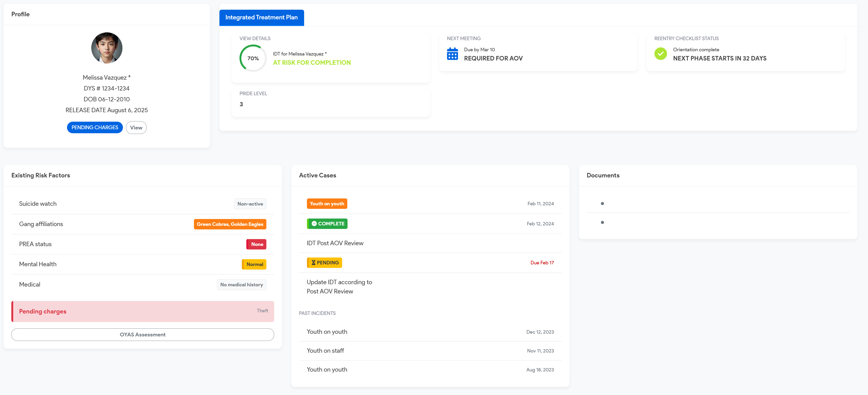This screenshot has height=395, width=868.
Task: Open the Pending charges Theft row
Action: pyautogui.click(x=143, y=311)
